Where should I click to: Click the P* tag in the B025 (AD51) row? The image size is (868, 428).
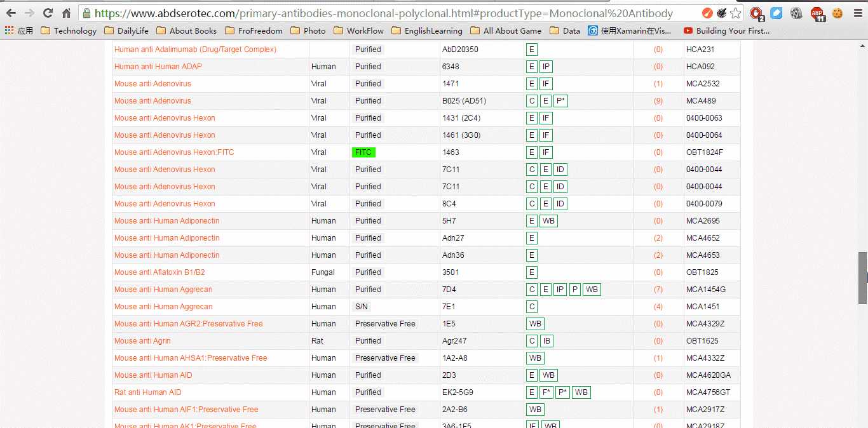(560, 101)
